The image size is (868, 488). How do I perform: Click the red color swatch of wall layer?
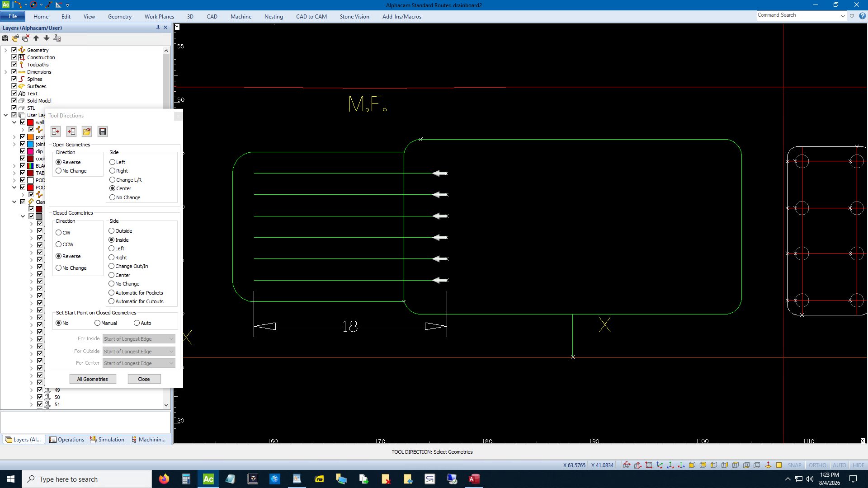click(x=30, y=122)
